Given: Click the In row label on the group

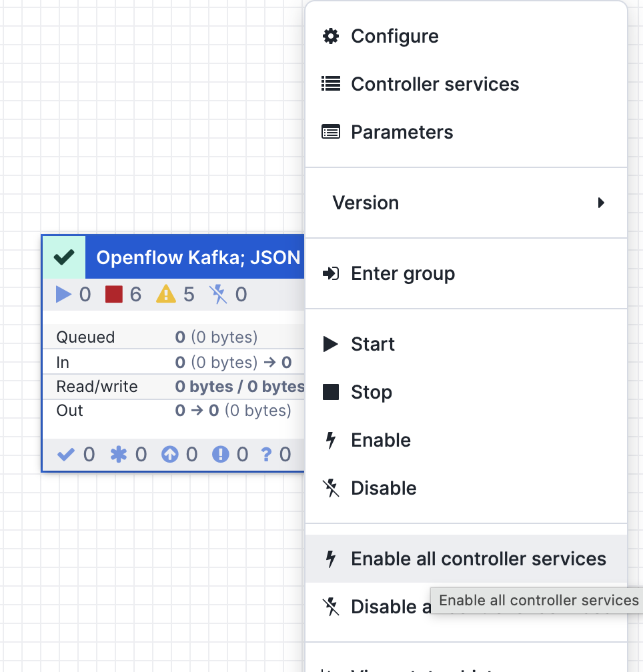Looking at the screenshot, I should tap(63, 363).
